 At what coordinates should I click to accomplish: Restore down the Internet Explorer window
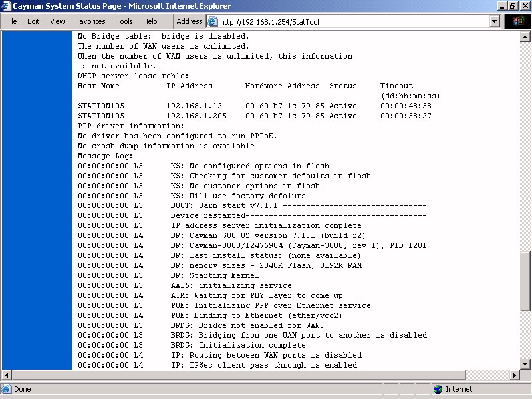click(x=513, y=6)
